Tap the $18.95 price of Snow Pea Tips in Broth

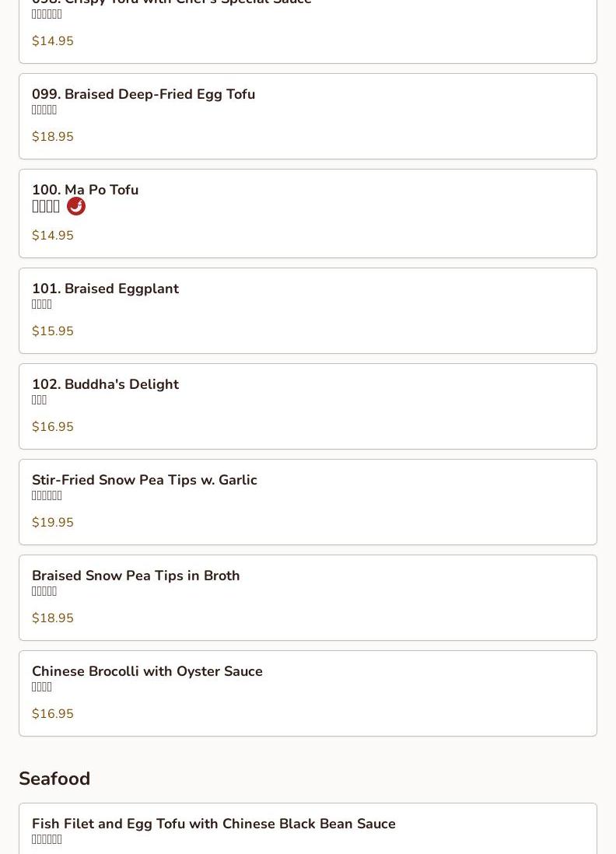click(x=53, y=618)
